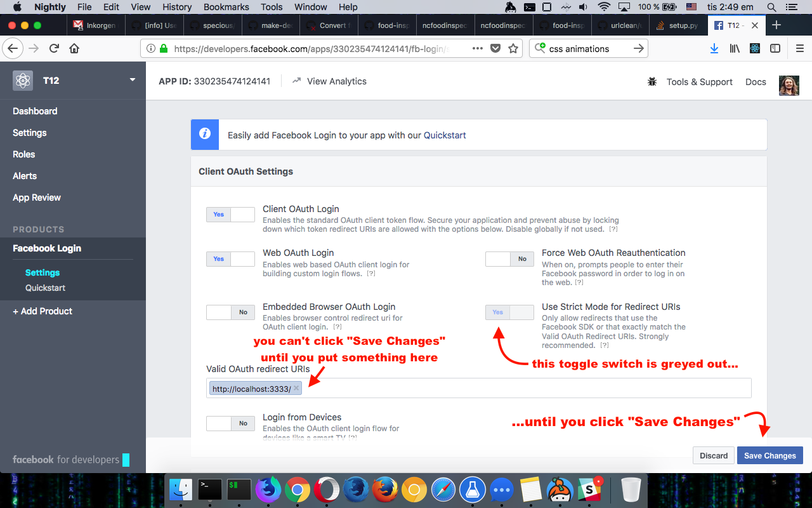Click the Discard button
This screenshot has height=508, width=812.
coord(714,455)
